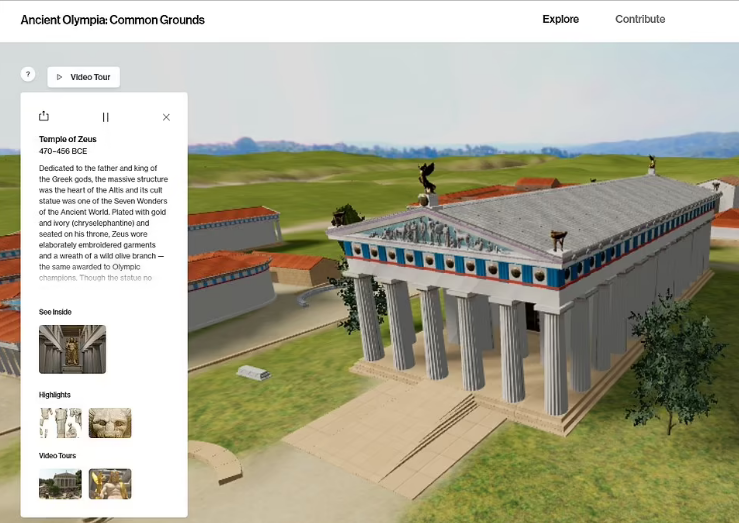This screenshot has height=523, width=739.
Task: Open the See Inside statue thumbnail
Action: coord(72,349)
